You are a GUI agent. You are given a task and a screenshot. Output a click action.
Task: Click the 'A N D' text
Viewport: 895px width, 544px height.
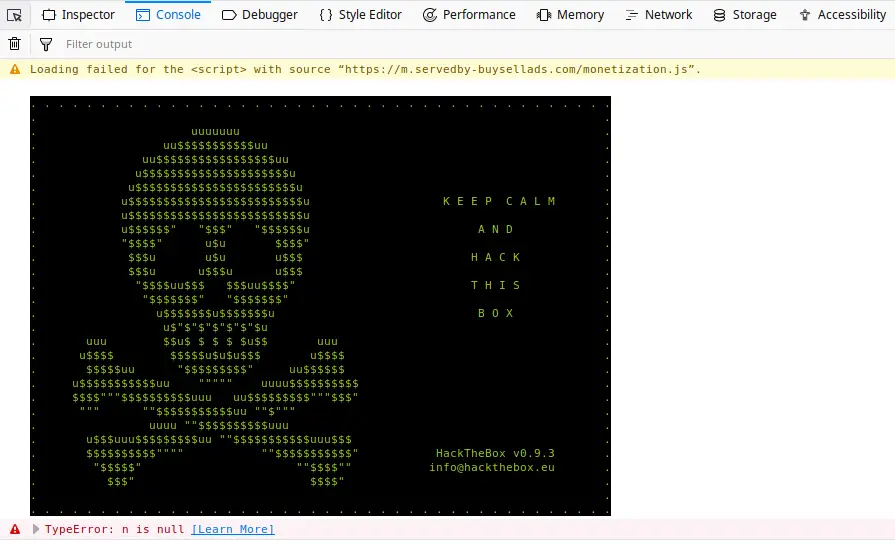(x=495, y=229)
